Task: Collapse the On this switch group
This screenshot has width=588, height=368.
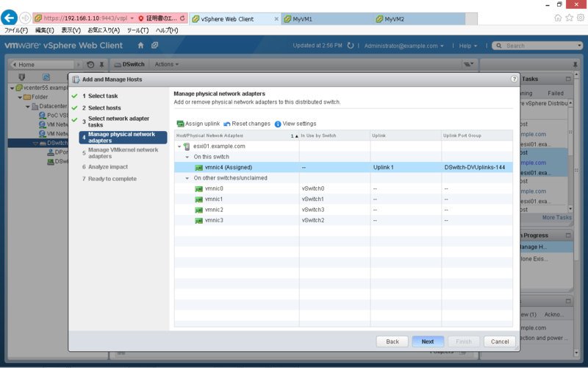Action: (x=187, y=157)
